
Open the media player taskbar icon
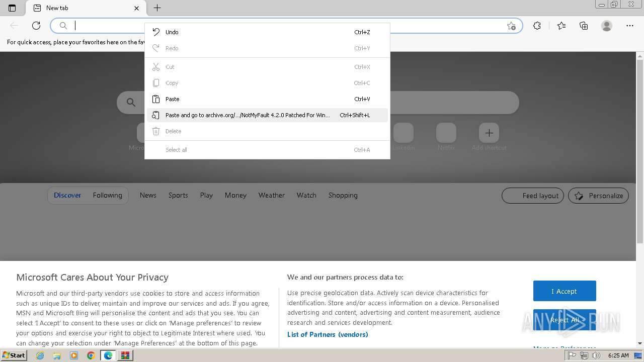click(x=74, y=355)
